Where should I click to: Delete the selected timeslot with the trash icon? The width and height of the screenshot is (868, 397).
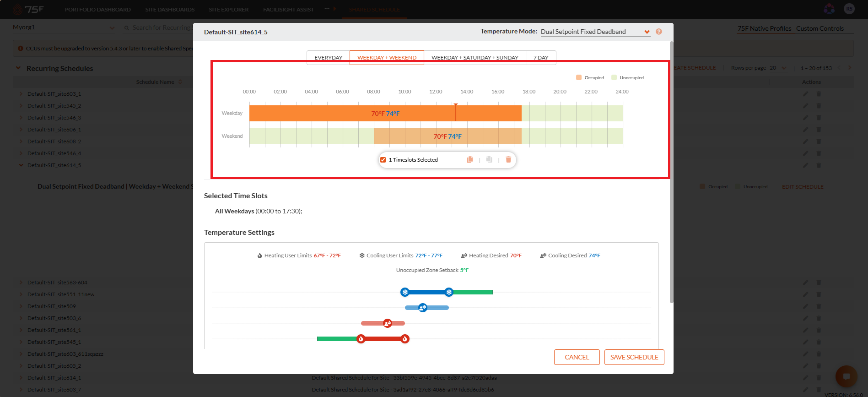point(508,160)
